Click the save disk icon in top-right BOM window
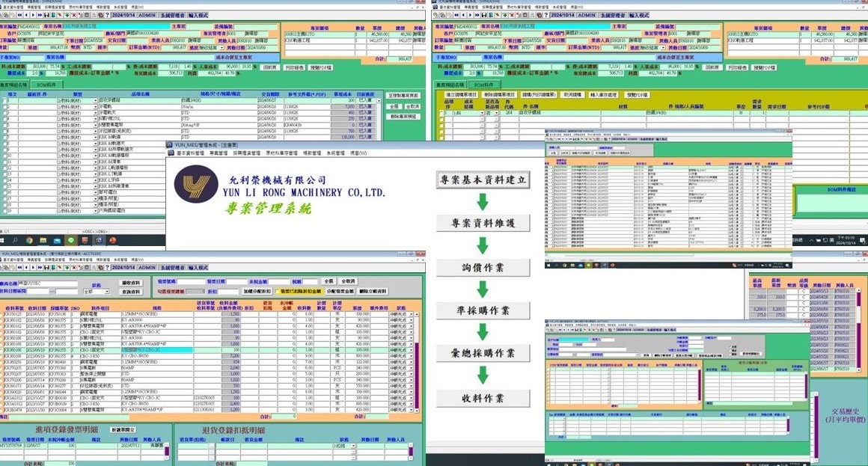 coord(483,16)
